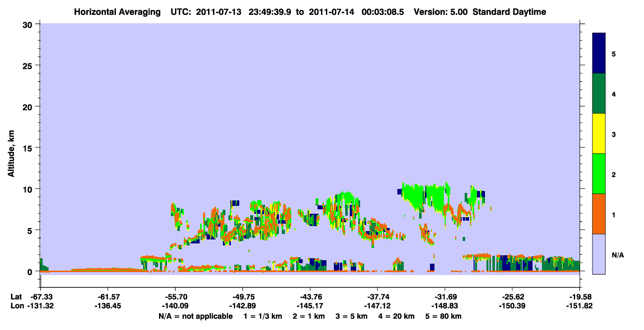Screen dimensions: 644x330
Task: Click the y-axis tick label 15
Action: [28, 148]
